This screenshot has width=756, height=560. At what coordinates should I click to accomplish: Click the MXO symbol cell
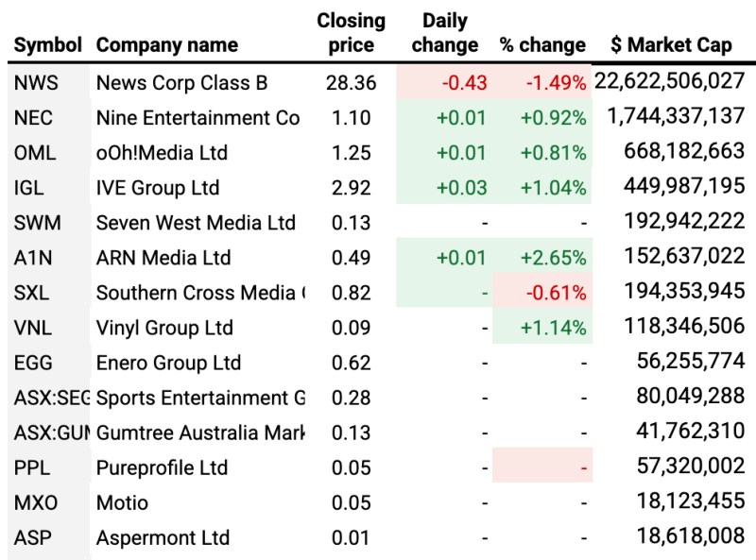[x=36, y=502]
